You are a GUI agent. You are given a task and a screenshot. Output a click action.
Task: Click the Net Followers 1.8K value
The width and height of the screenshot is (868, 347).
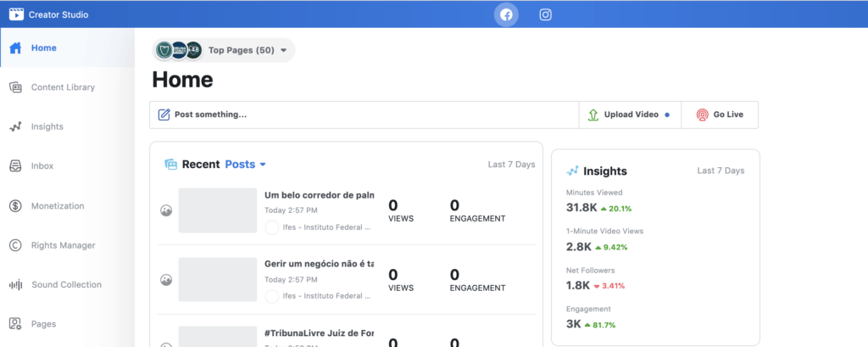pyautogui.click(x=578, y=285)
